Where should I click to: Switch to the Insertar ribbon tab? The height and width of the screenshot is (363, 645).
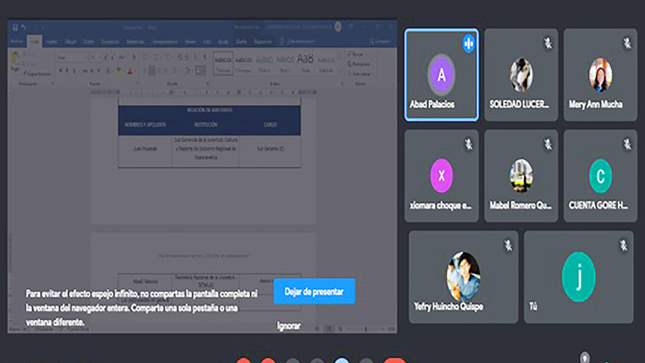tap(51, 42)
